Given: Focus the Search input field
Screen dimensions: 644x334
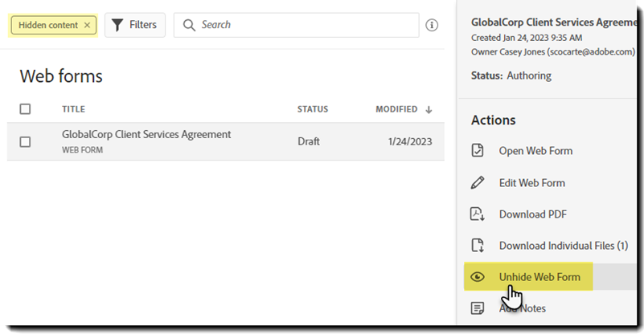Looking at the screenshot, I should click(306, 25).
